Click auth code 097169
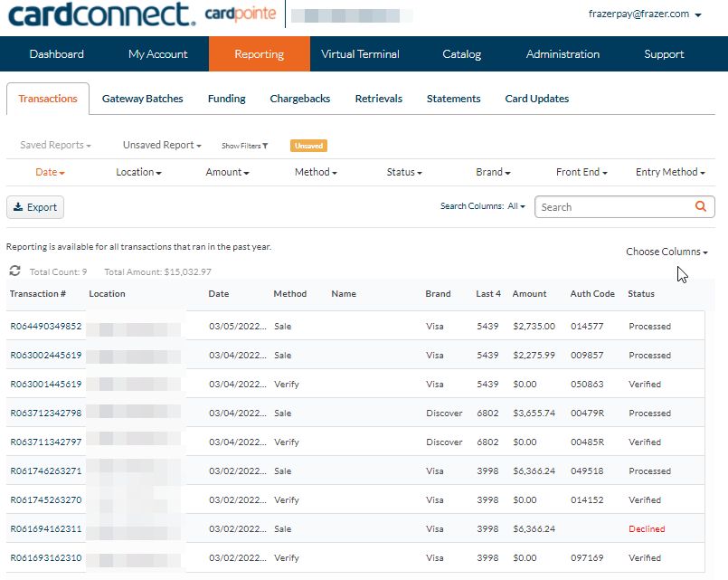This screenshot has width=728, height=580. tap(587, 557)
